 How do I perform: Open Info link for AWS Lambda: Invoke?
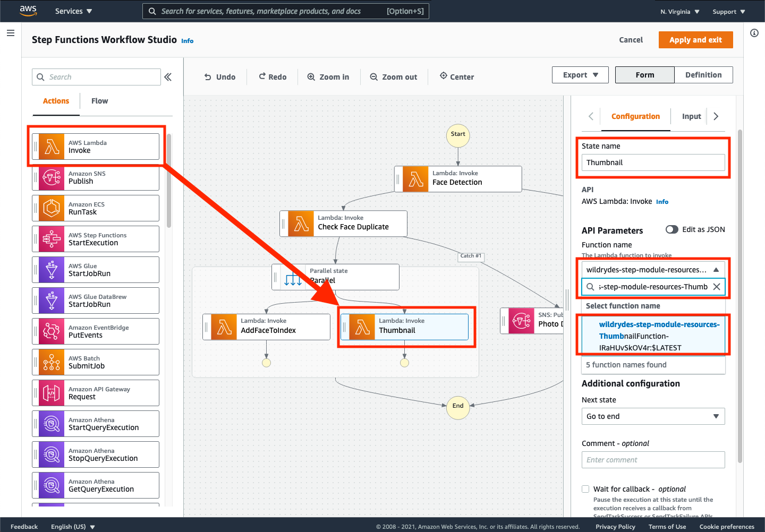point(662,202)
